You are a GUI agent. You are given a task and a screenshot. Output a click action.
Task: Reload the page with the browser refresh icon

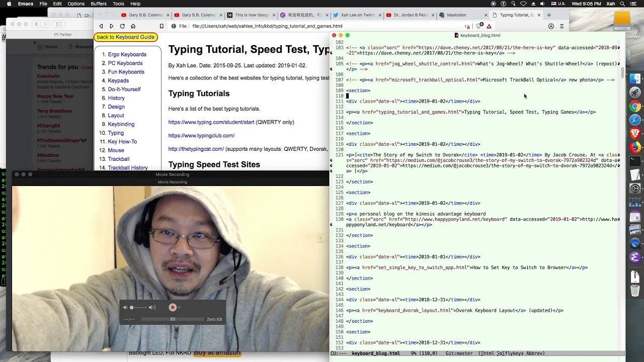click(122, 26)
